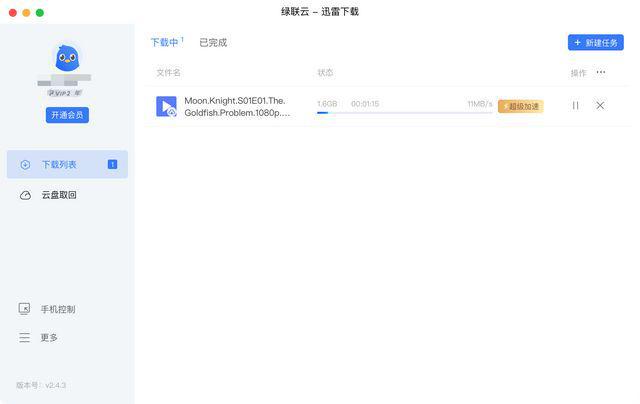Click the 操作 column header
This screenshot has width=640, height=404.
pyautogui.click(x=578, y=73)
